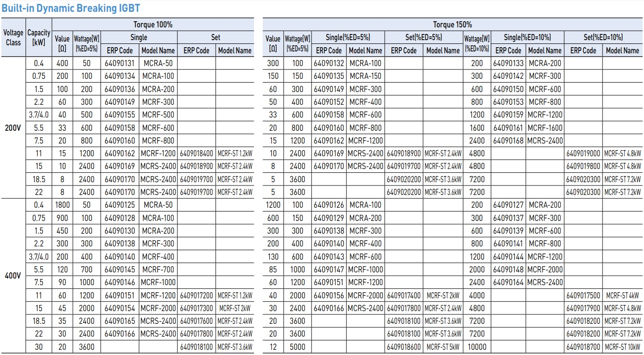Screen dimensions: 644x355
Task: Click set ERP code 6409018400
Action: pos(196,153)
